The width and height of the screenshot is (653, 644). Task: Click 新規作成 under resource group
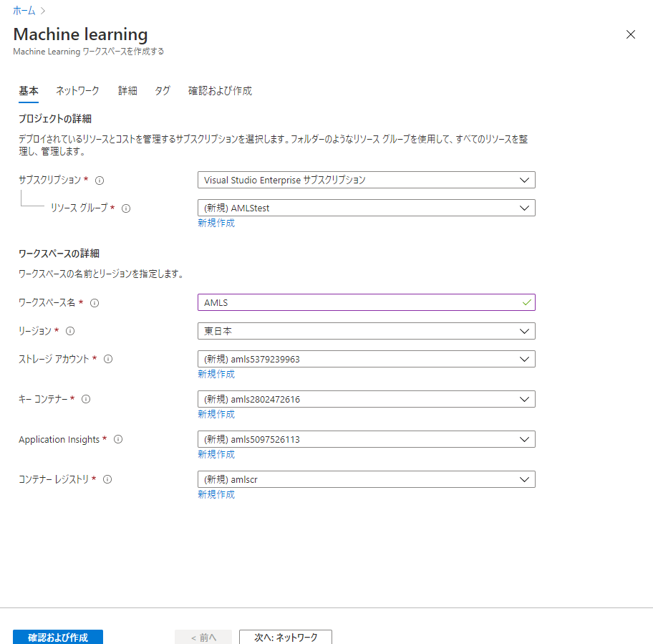pos(216,223)
